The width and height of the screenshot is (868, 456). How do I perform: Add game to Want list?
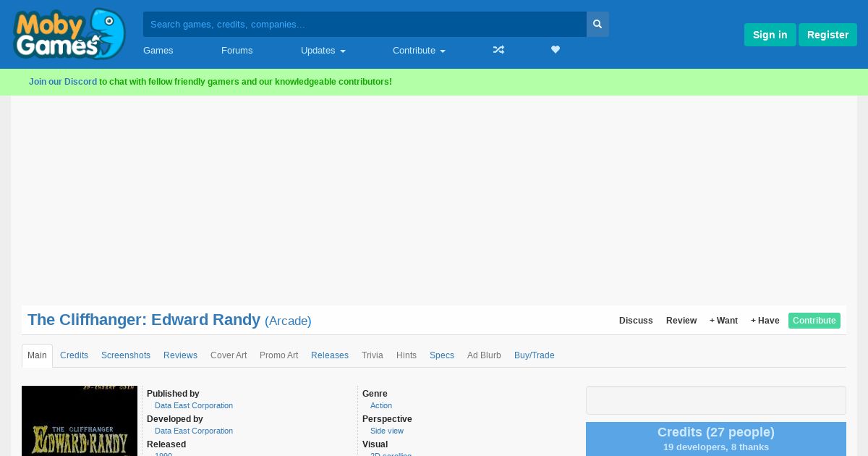click(723, 321)
